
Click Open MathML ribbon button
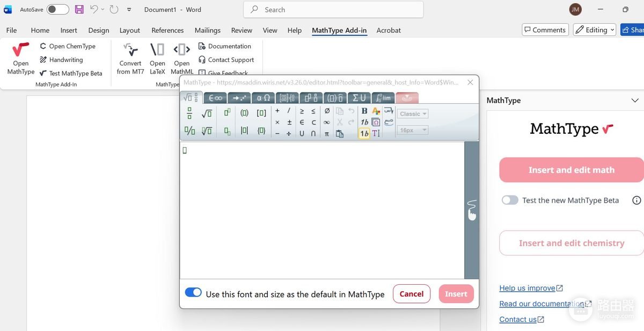click(x=182, y=59)
